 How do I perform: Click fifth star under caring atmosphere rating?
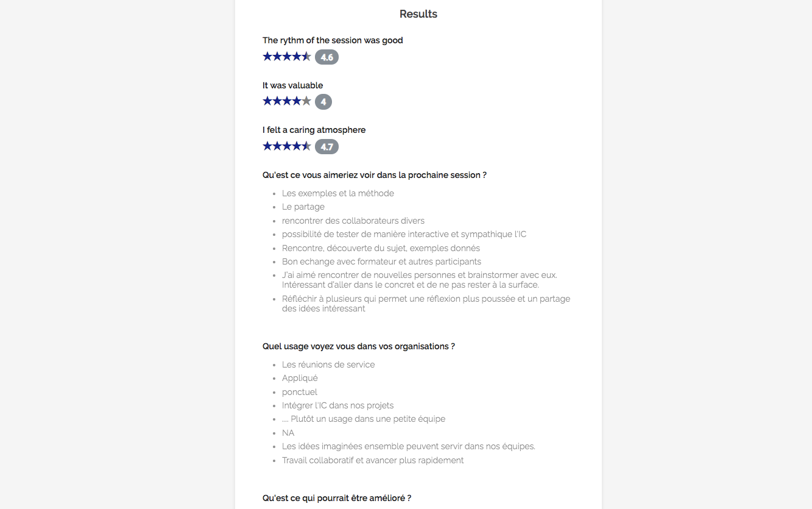click(306, 146)
